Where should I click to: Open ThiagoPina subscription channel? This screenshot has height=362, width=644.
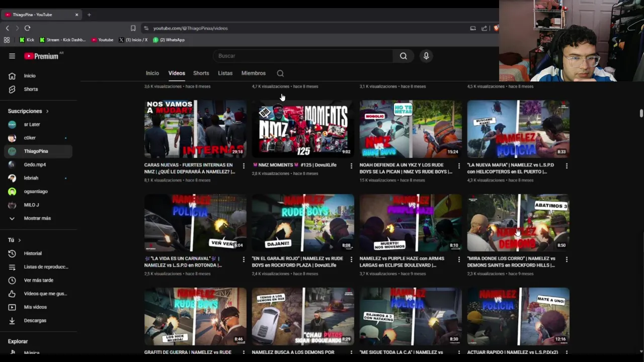coord(38,151)
